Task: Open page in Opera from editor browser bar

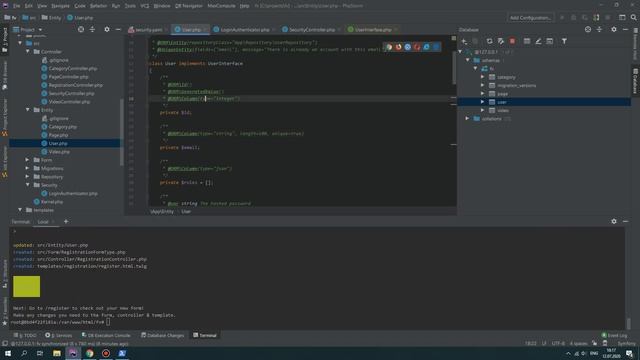Action: (417, 47)
